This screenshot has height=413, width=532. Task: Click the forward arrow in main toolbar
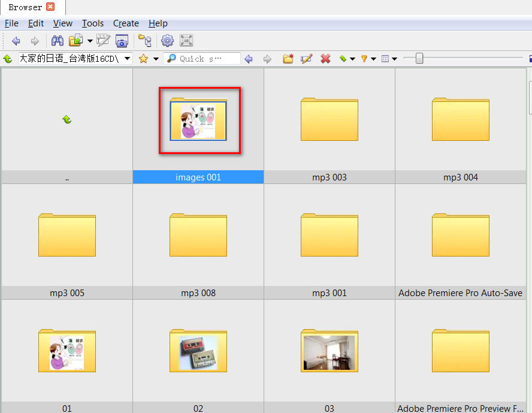[x=35, y=41]
